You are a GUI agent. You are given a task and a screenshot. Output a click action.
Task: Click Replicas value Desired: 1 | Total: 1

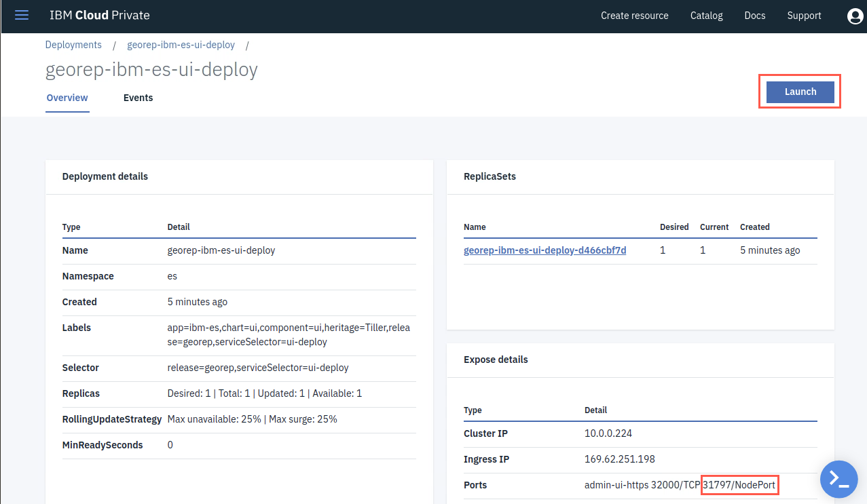point(265,393)
